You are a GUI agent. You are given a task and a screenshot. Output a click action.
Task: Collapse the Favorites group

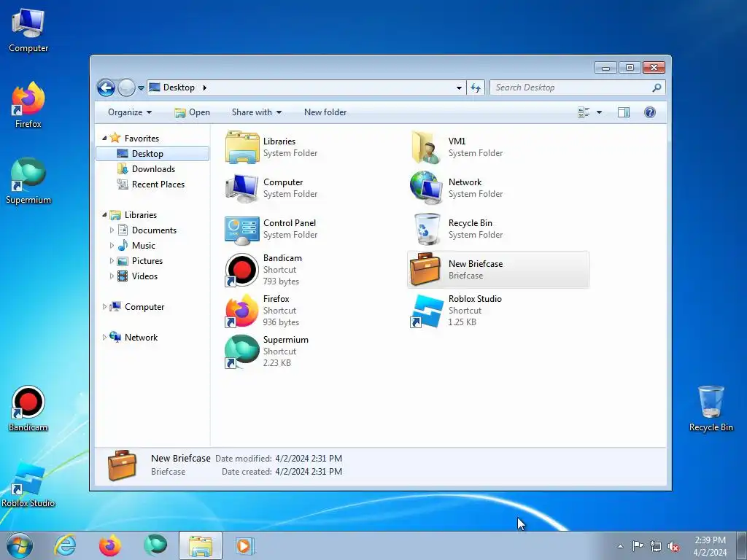tap(104, 138)
